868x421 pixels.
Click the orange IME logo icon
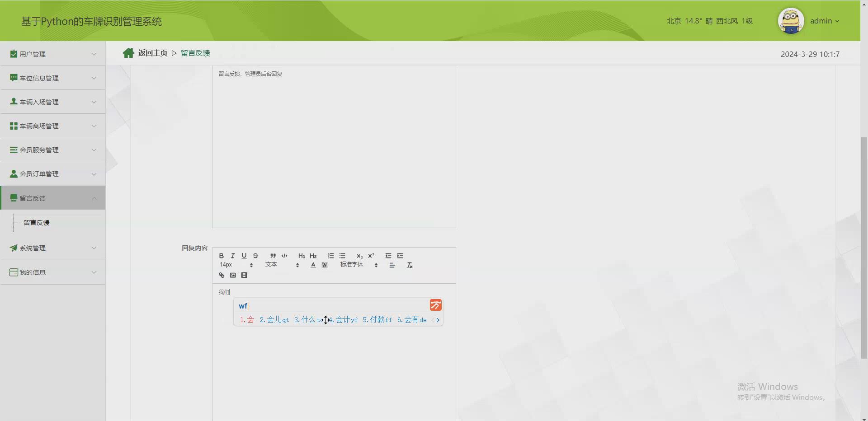coord(436,305)
